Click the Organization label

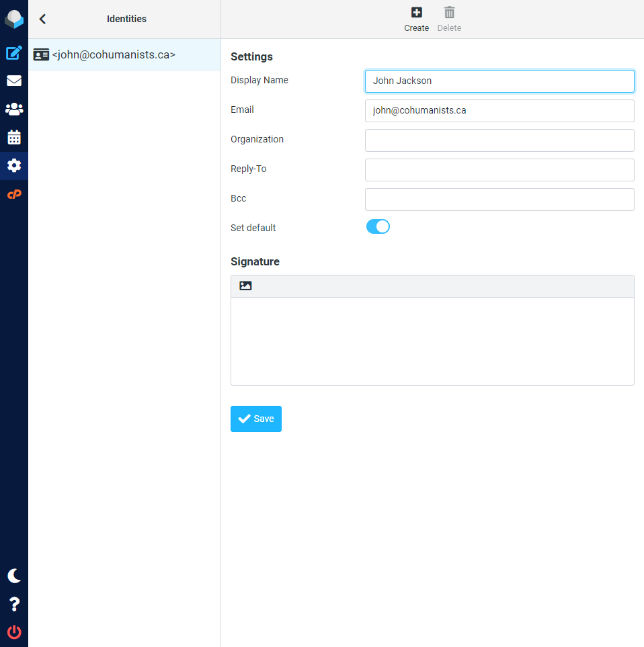click(257, 140)
